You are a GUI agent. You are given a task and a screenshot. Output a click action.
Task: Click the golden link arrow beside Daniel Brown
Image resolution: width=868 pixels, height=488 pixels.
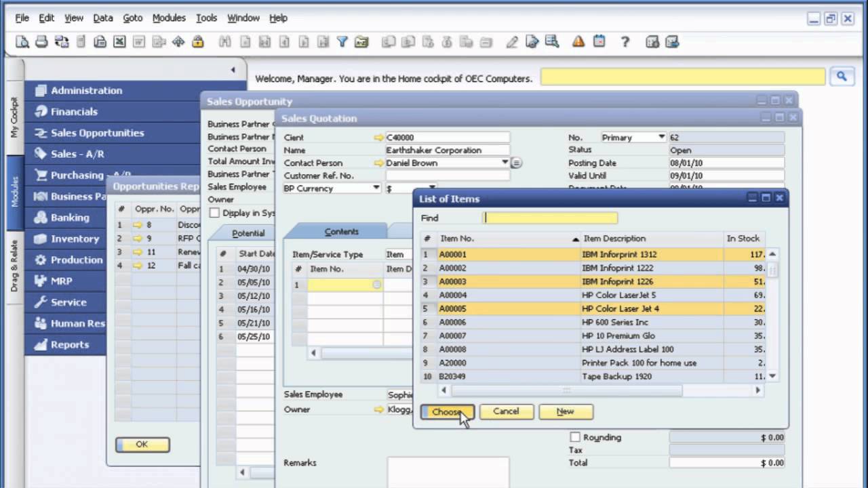click(378, 163)
